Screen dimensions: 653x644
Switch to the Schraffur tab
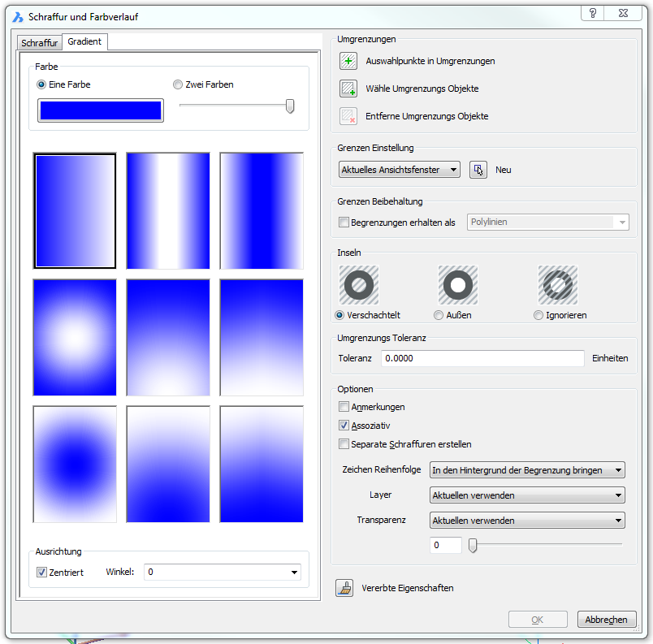[x=40, y=43]
